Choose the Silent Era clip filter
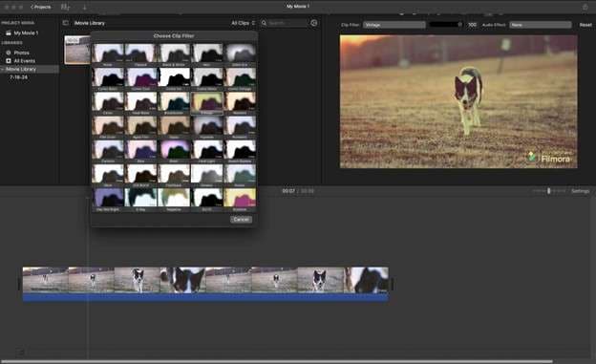This screenshot has width=596, height=364. 240,54
